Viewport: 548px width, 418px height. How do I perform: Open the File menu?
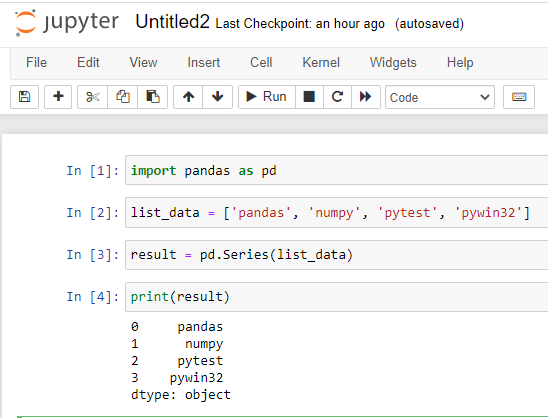click(36, 63)
